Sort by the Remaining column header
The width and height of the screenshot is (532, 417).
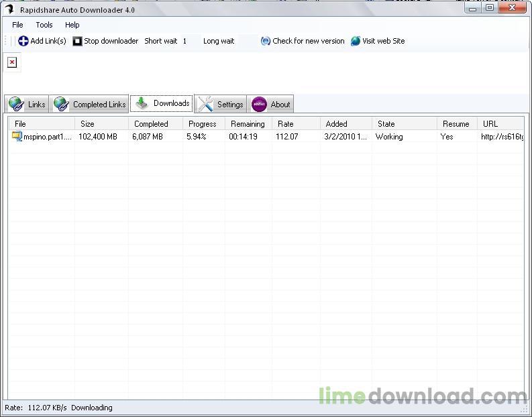(x=248, y=124)
